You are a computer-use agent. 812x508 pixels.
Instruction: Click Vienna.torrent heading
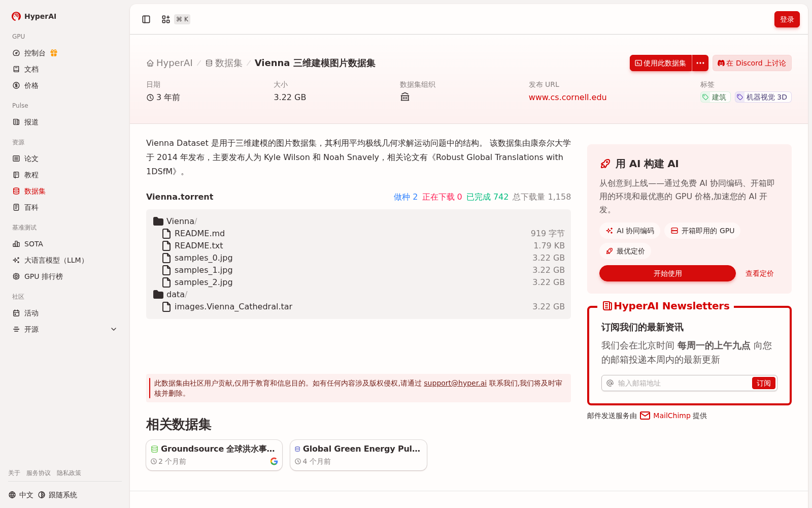[x=180, y=197]
